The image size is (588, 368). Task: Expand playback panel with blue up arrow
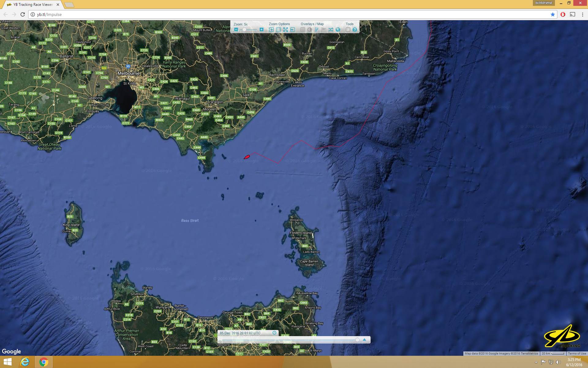(x=364, y=340)
